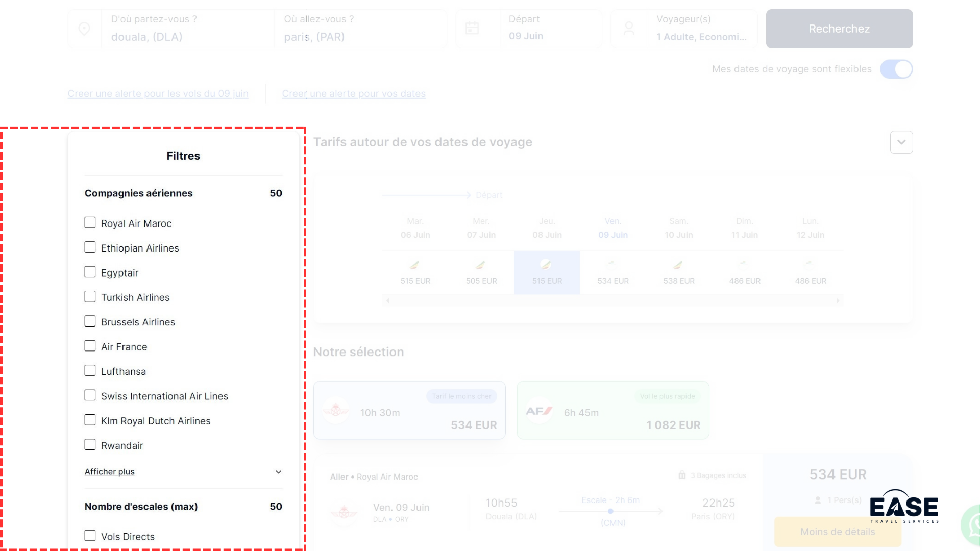980x551 pixels.
Task: Click the traveler person icon
Action: 629,29
